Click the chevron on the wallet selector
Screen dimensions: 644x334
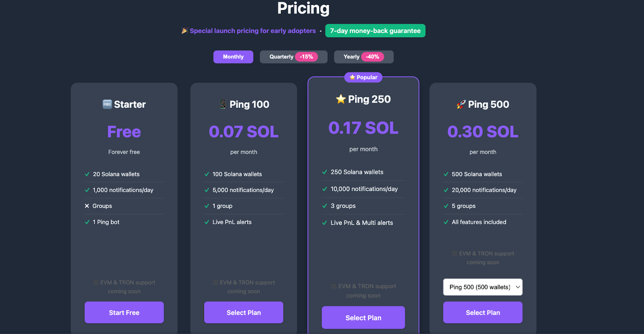pyautogui.click(x=518, y=287)
